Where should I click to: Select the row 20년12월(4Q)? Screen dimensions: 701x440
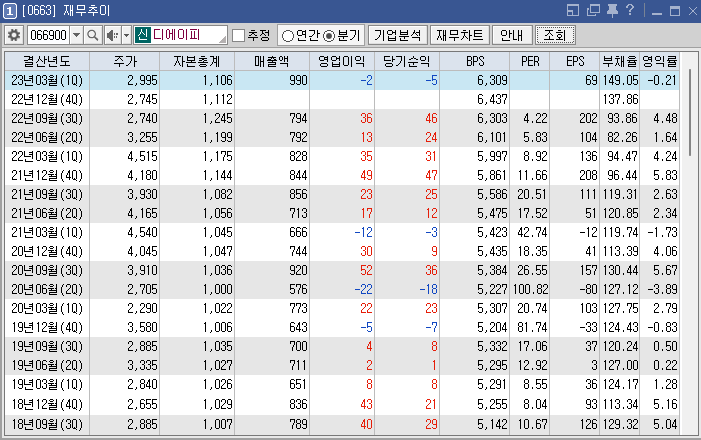click(x=342, y=251)
